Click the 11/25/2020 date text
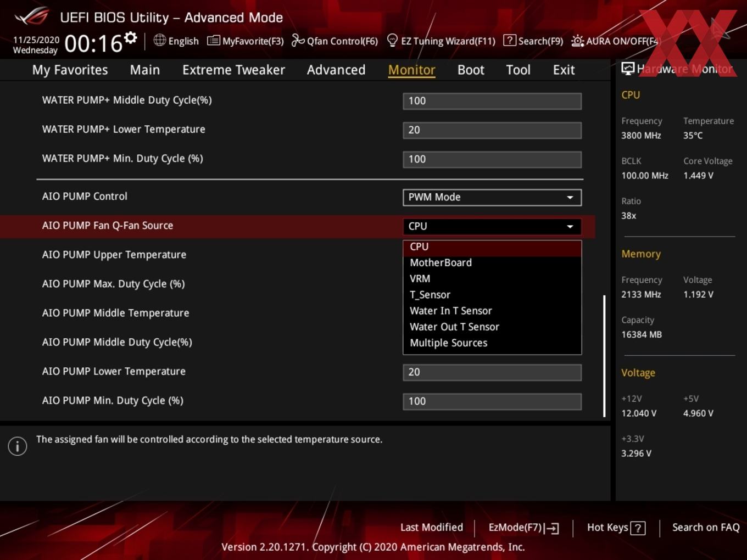The image size is (747, 560). pyautogui.click(x=36, y=40)
